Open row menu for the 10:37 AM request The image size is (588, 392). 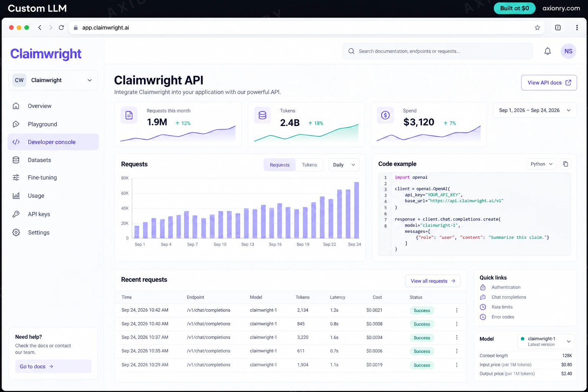tap(457, 338)
